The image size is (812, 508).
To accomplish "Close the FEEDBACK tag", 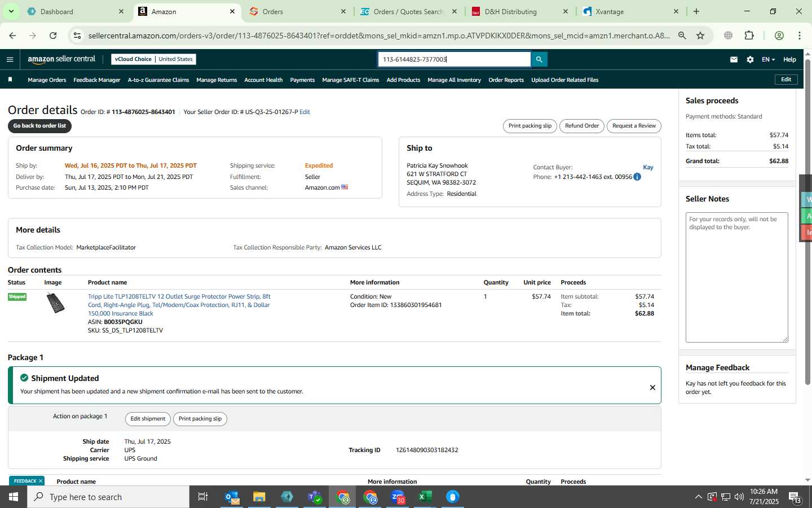I will click(x=41, y=481).
